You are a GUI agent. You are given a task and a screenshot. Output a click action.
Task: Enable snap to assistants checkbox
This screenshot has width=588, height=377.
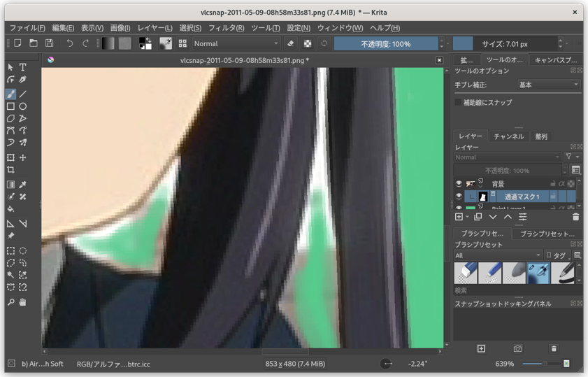coord(458,102)
